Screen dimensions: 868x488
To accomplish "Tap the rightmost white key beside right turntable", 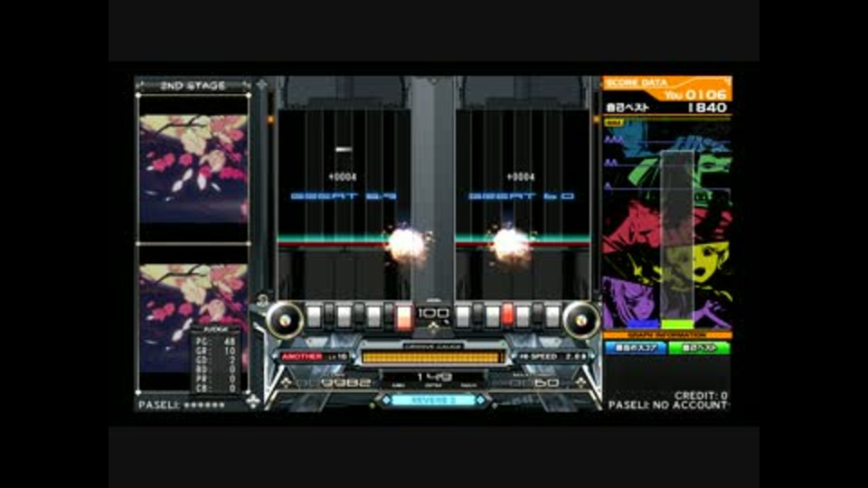I will (x=552, y=316).
